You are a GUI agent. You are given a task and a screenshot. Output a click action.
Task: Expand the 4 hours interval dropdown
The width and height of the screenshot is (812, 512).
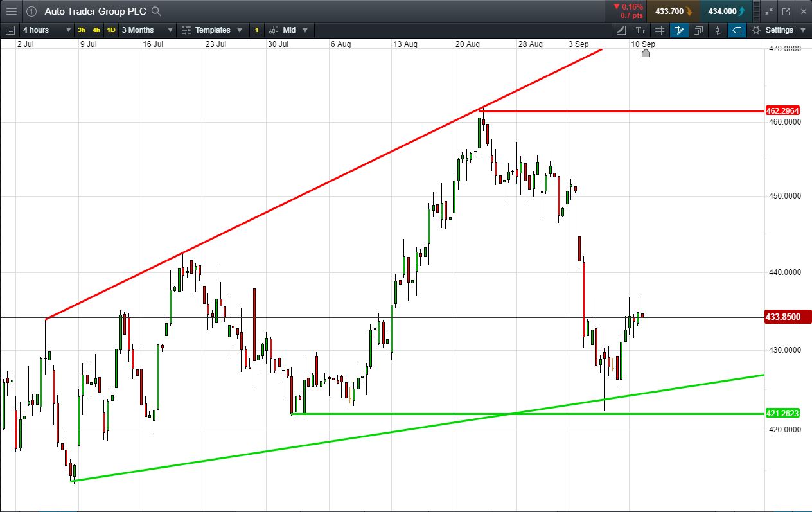[46, 30]
